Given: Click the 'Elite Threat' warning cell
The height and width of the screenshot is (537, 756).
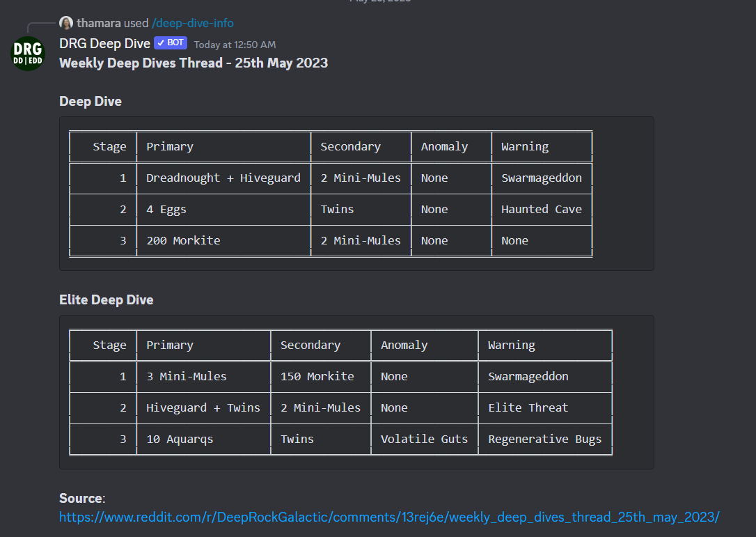Looking at the screenshot, I should (x=528, y=407).
